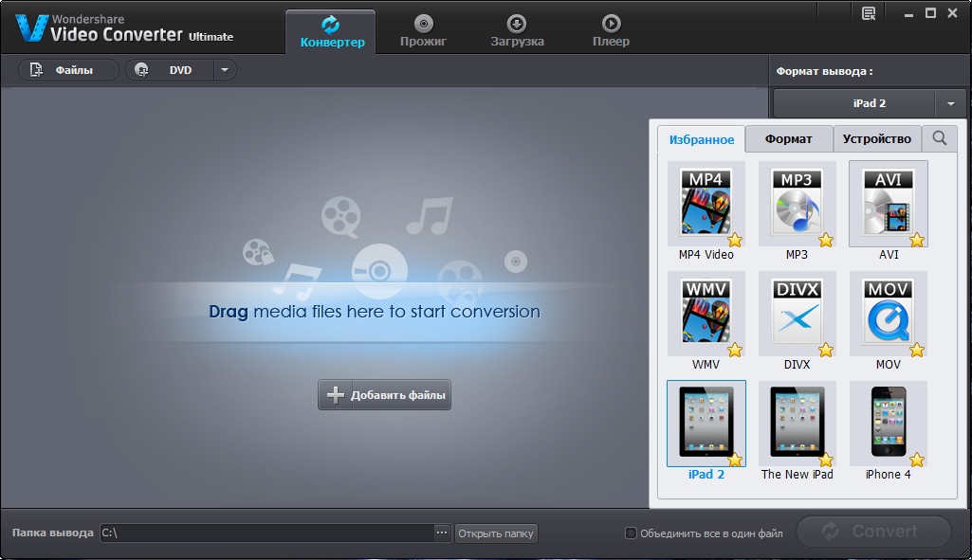
Task: Choose the WMV format icon
Action: pyautogui.click(x=706, y=312)
